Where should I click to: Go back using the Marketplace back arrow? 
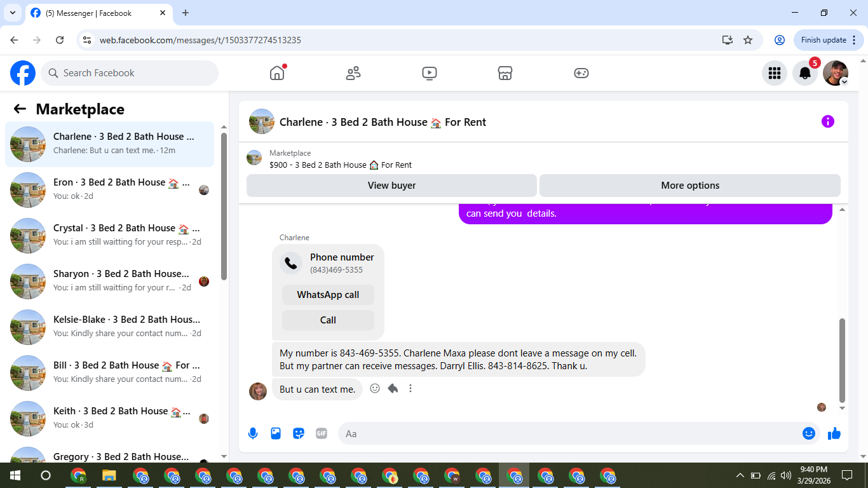(x=20, y=109)
